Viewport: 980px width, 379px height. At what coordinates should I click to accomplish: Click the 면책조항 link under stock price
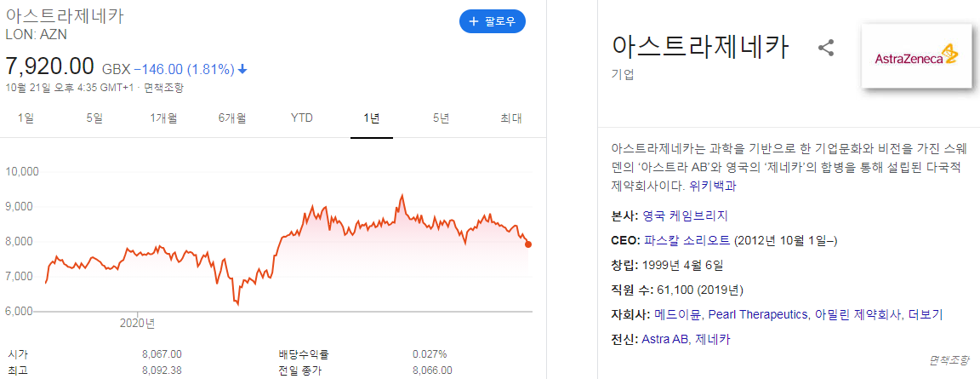click(x=163, y=88)
